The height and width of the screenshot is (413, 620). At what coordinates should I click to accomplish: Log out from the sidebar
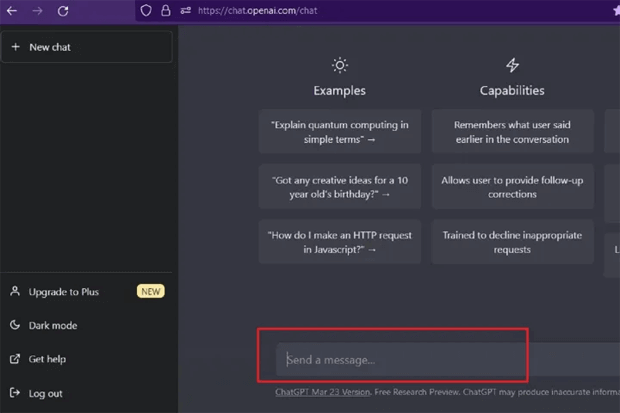[45, 393]
